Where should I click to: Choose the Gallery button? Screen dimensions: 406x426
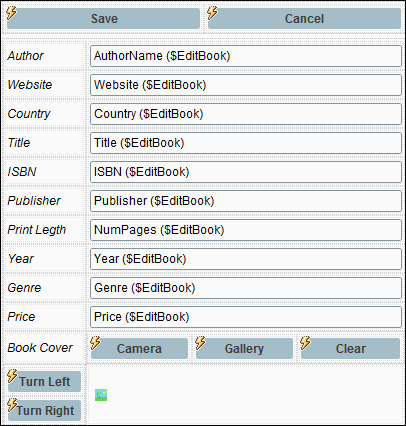click(x=244, y=349)
